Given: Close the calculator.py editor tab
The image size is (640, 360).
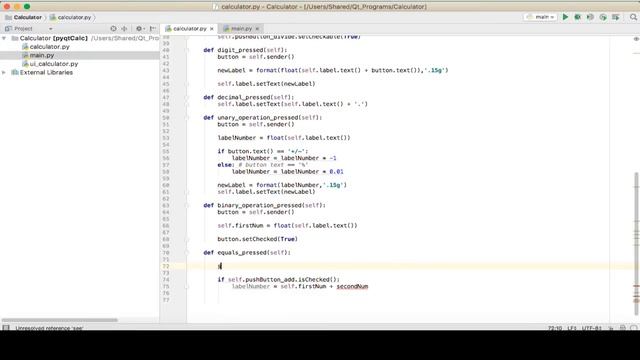Looking at the screenshot, I should pos(211,29).
